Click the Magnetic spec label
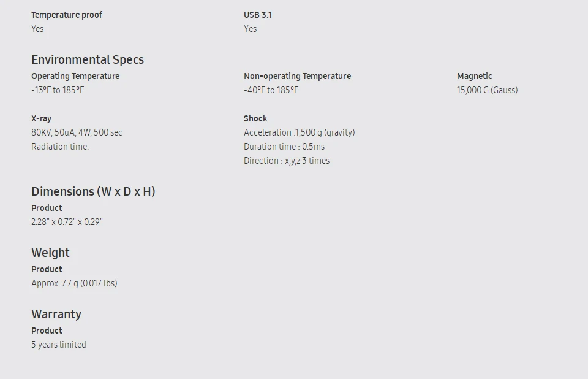The height and width of the screenshot is (379, 588). click(474, 76)
